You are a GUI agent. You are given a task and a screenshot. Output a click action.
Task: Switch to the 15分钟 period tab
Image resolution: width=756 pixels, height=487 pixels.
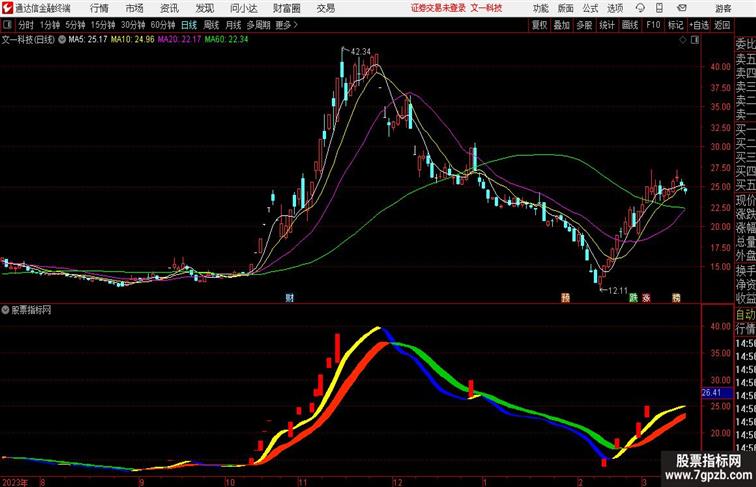tap(103, 25)
